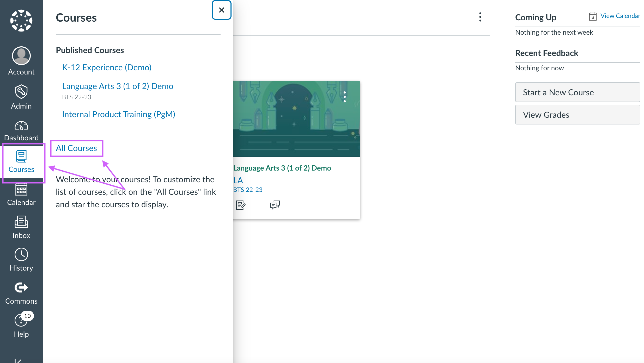Image resolution: width=644 pixels, height=363 pixels.
Task: Collapse the global navigation sidebar
Action: (18, 360)
